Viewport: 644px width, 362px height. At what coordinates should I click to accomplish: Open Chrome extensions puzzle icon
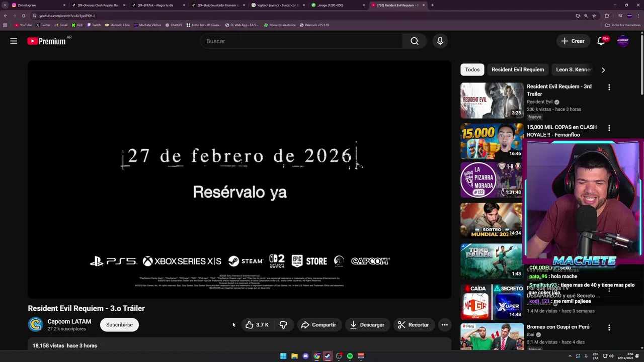pos(607,16)
